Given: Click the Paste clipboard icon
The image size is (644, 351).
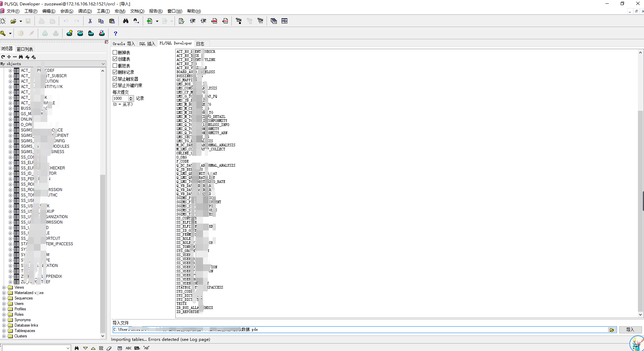Looking at the screenshot, I should click(112, 21).
